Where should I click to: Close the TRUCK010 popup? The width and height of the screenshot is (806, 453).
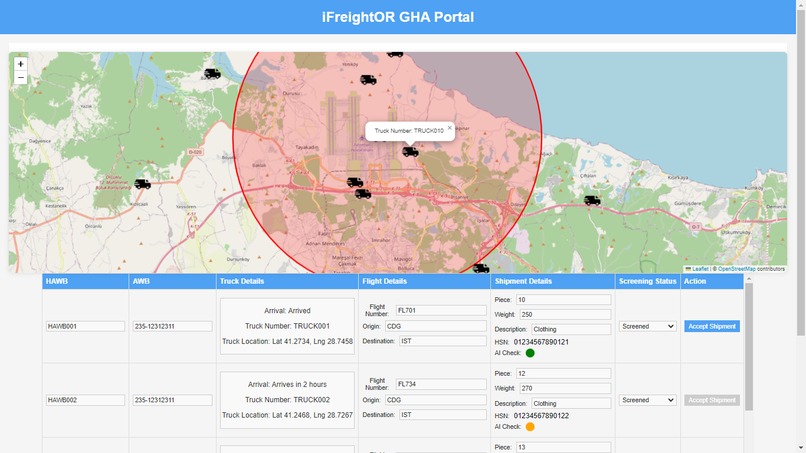[x=449, y=128]
